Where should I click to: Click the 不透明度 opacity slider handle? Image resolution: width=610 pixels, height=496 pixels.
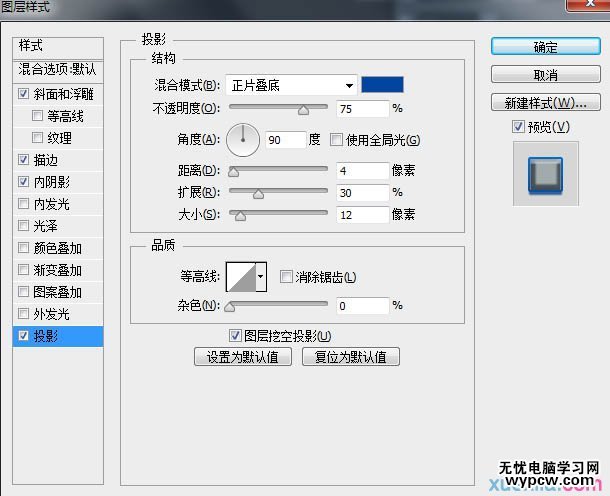tap(303, 110)
